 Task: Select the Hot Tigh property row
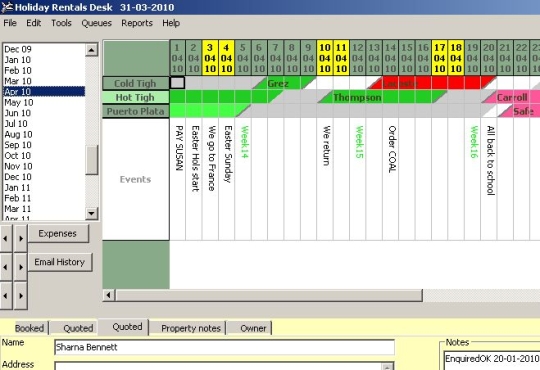click(x=135, y=97)
